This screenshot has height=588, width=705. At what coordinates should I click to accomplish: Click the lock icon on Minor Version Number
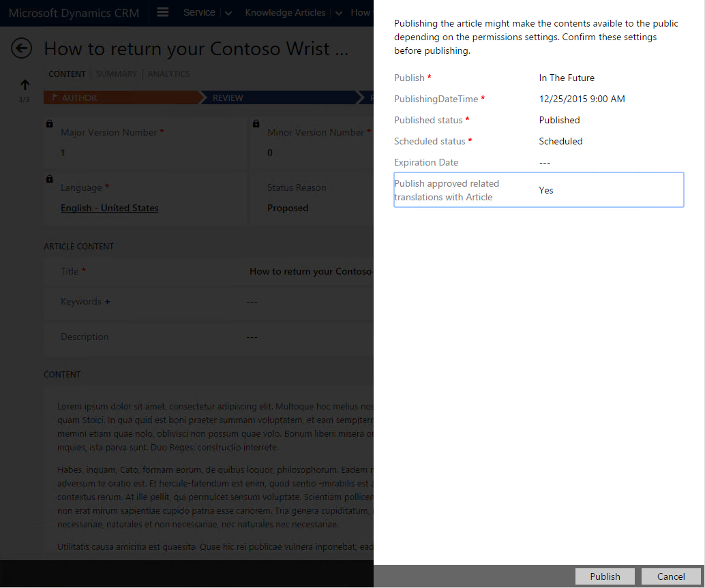tap(256, 123)
